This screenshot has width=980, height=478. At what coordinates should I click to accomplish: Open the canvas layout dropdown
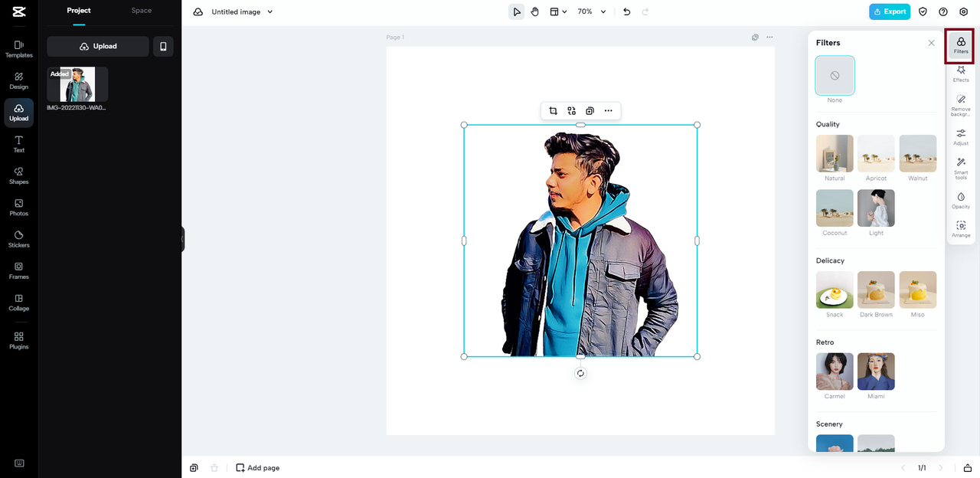point(558,11)
